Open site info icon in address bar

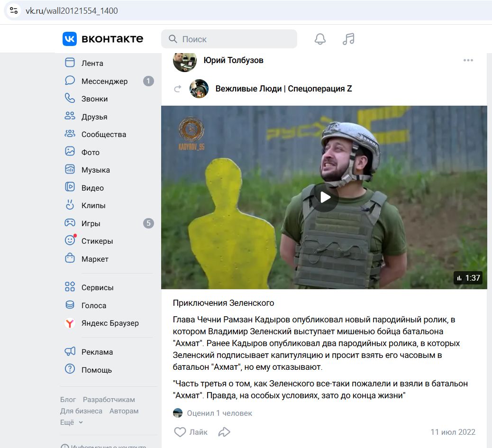[14, 10]
